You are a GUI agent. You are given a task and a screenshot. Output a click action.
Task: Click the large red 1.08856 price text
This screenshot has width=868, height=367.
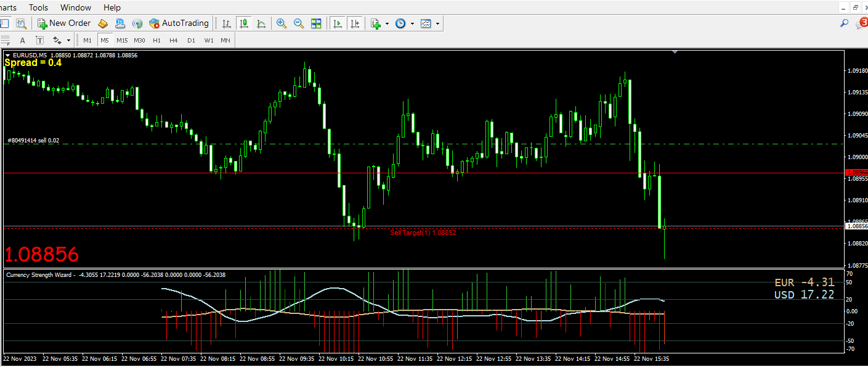pyautogui.click(x=42, y=254)
